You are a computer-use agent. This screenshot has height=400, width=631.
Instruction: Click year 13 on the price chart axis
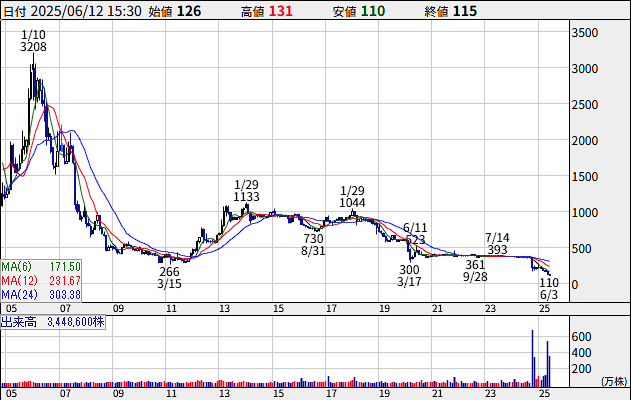[224, 309]
